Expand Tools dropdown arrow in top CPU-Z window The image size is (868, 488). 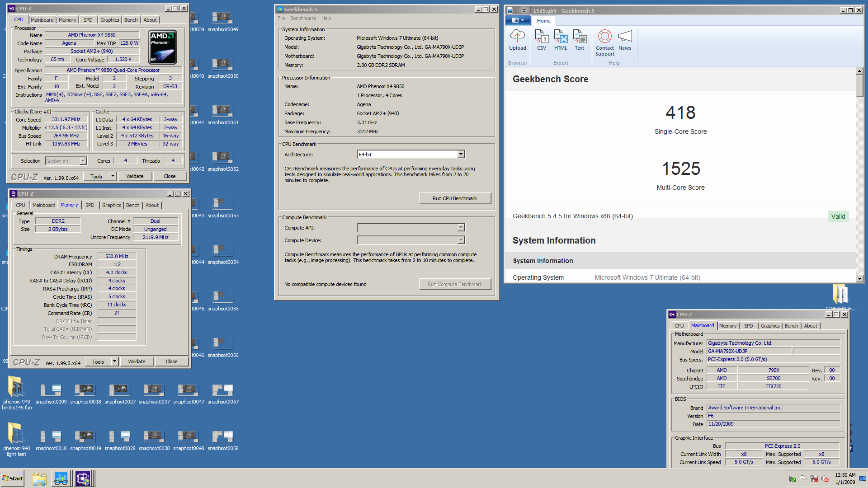point(113,177)
